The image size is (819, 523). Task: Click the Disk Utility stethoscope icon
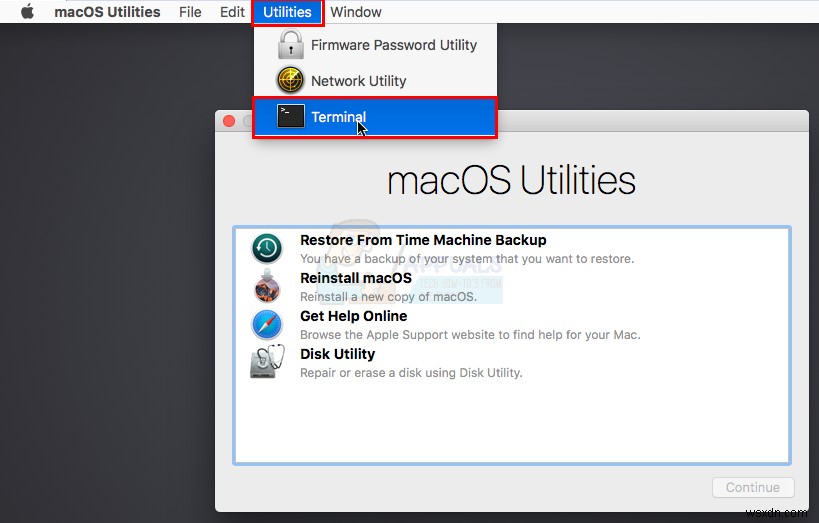[x=267, y=362]
